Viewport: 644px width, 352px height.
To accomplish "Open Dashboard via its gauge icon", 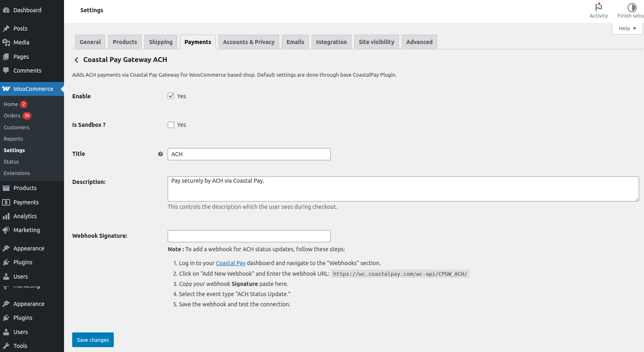I will [6, 10].
